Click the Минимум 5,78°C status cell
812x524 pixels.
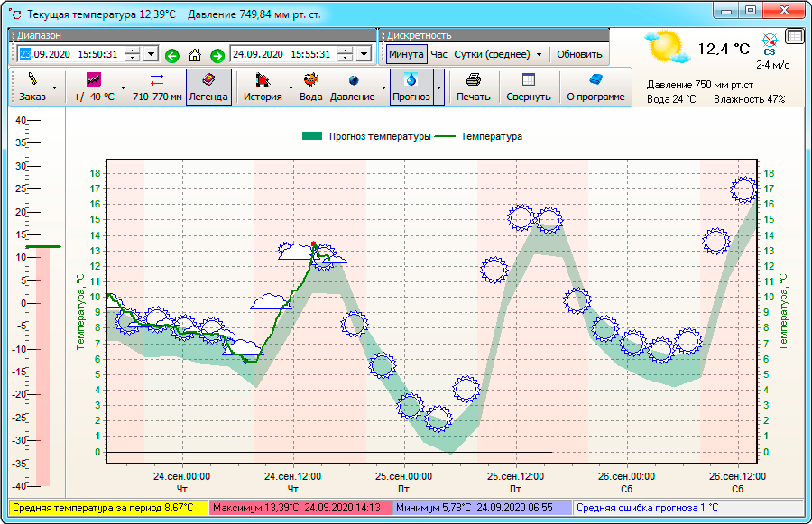[x=483, y=508]
